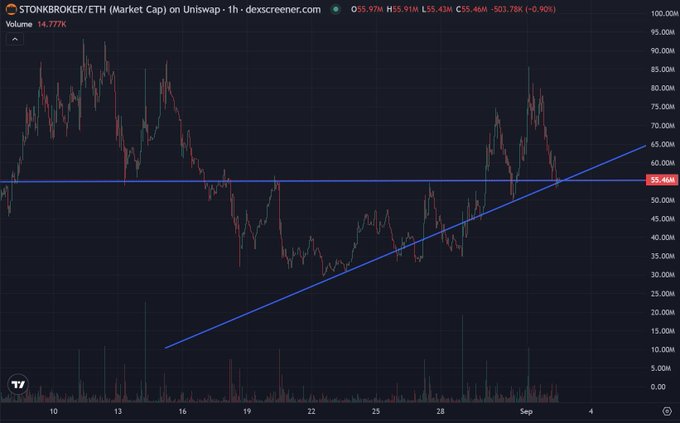Viewport: 680px width, 423px height.
Task: Click the date label 10 on time axis
Action: [x=53, y=411]
